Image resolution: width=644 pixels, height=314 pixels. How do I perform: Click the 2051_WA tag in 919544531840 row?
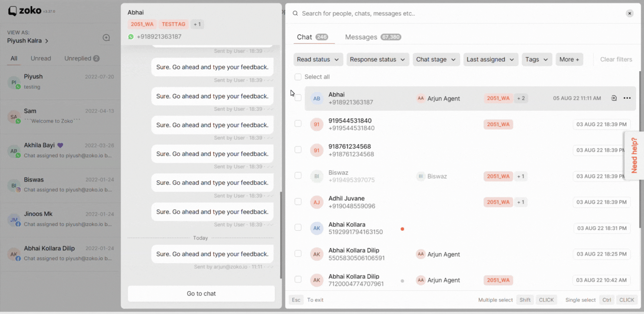click(498, 124)
